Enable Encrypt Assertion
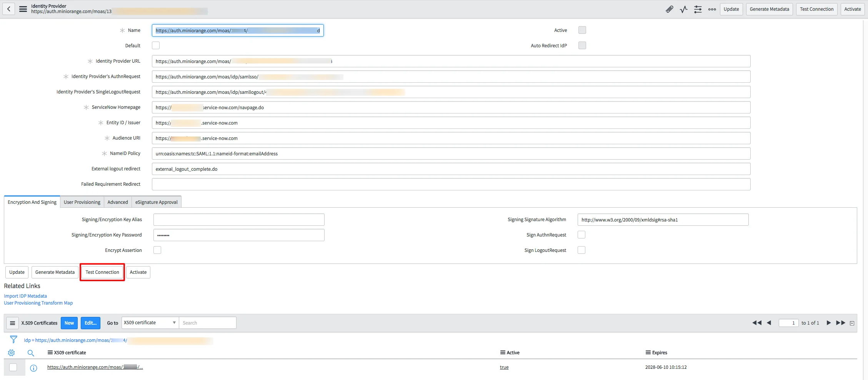The width and height of the screenshot is (868, 380). pos(157,250)
